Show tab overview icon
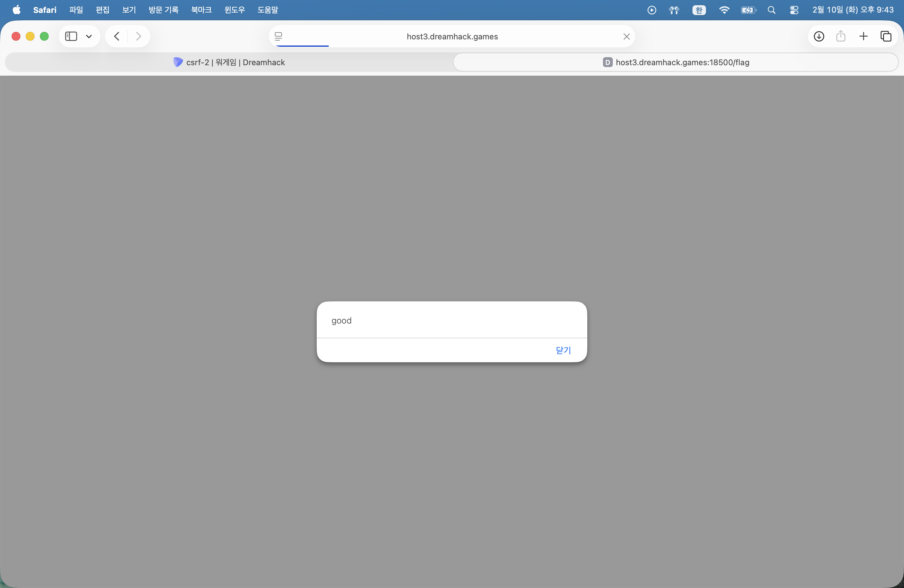904x588 pixels. point(886,37)
